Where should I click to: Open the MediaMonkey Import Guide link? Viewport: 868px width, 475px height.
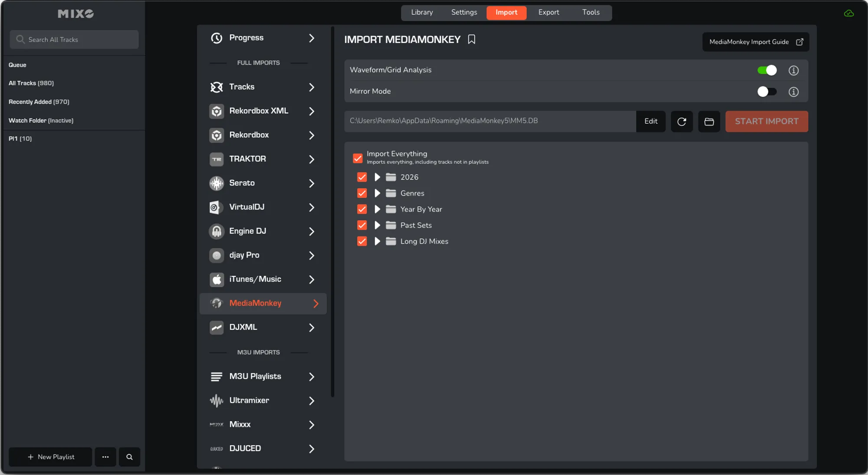(x=756, y=42)
